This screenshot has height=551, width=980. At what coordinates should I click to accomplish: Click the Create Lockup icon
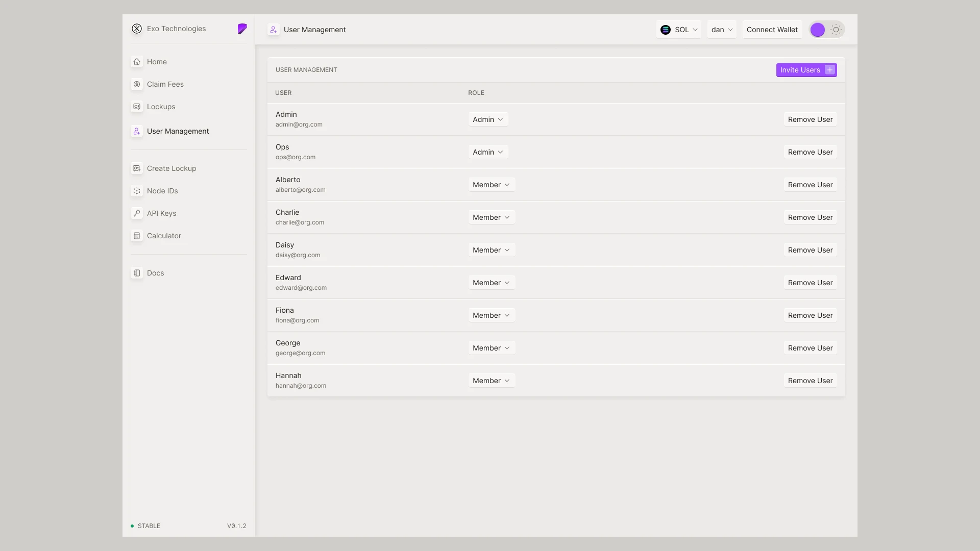pyautogui.click(x=137, y=168)
